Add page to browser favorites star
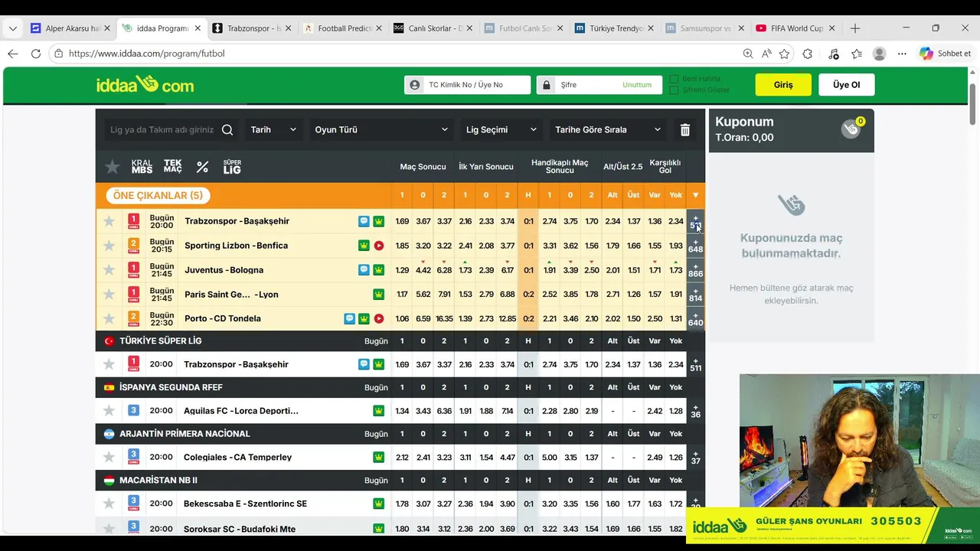This screenshot has height=551, width=980. pos(784,54)
